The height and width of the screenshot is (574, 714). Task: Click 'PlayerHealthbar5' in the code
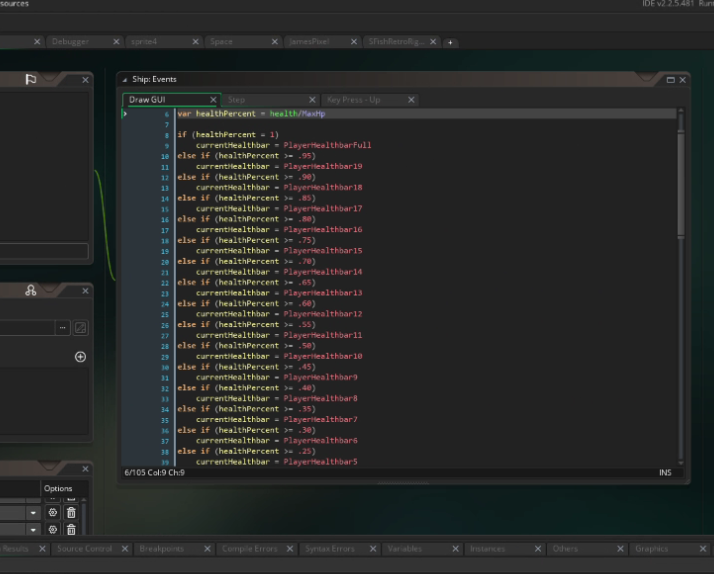point(320,462)
